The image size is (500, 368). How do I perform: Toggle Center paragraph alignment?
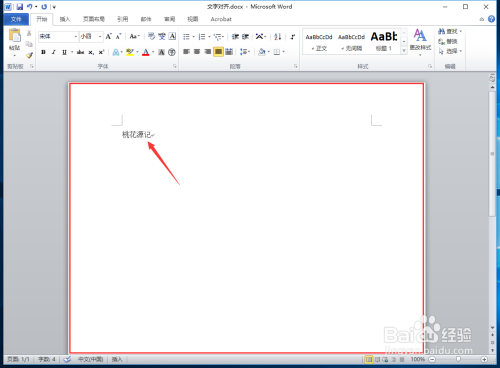point(197,52)
